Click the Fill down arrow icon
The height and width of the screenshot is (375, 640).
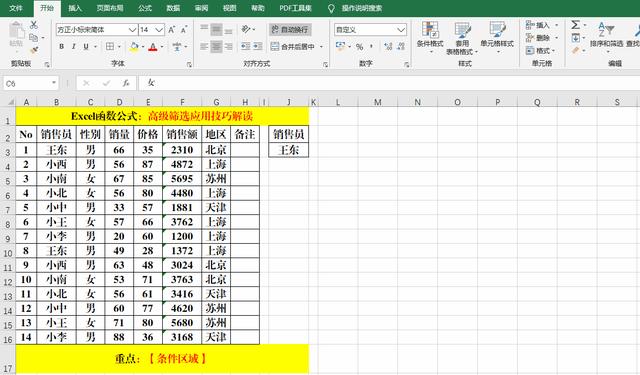[x=576, y=38]
